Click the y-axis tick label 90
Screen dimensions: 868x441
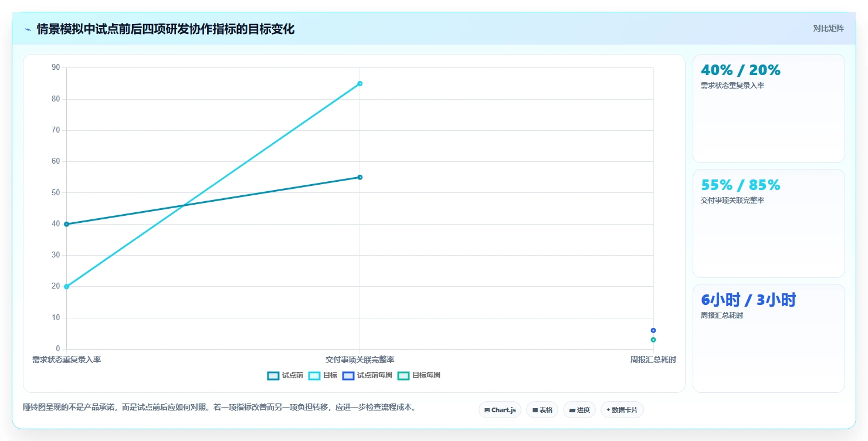click(56, 67)
